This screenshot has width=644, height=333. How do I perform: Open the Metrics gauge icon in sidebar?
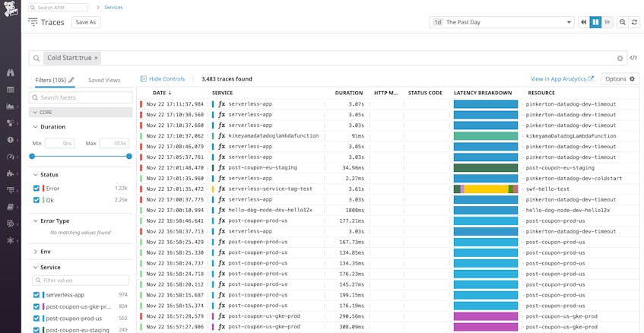click(11, 157)
